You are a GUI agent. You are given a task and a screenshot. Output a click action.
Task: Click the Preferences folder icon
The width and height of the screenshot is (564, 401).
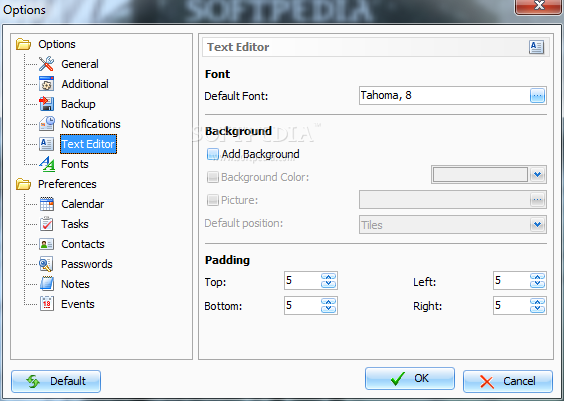[23, 184]
